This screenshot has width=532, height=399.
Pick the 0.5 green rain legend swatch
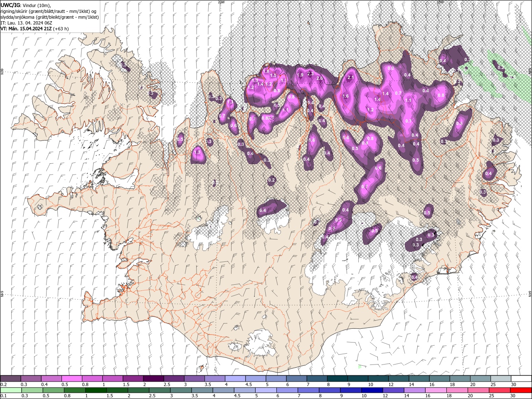click(x=54, y=390)
